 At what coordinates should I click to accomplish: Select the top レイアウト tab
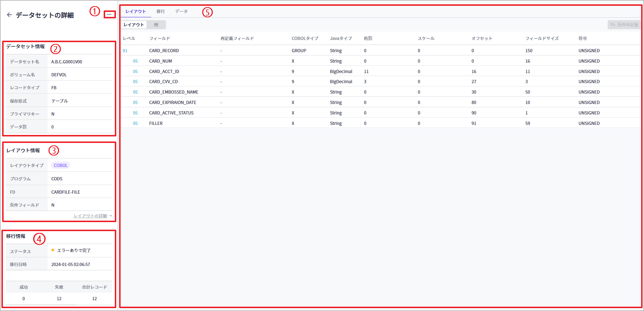[136, 12]
